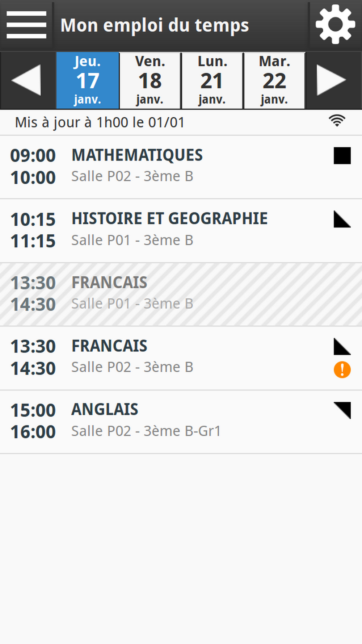Open the Anglais 15:00 lesson
Viewport: 362px width, 644px height.
[x=163, y=421]
